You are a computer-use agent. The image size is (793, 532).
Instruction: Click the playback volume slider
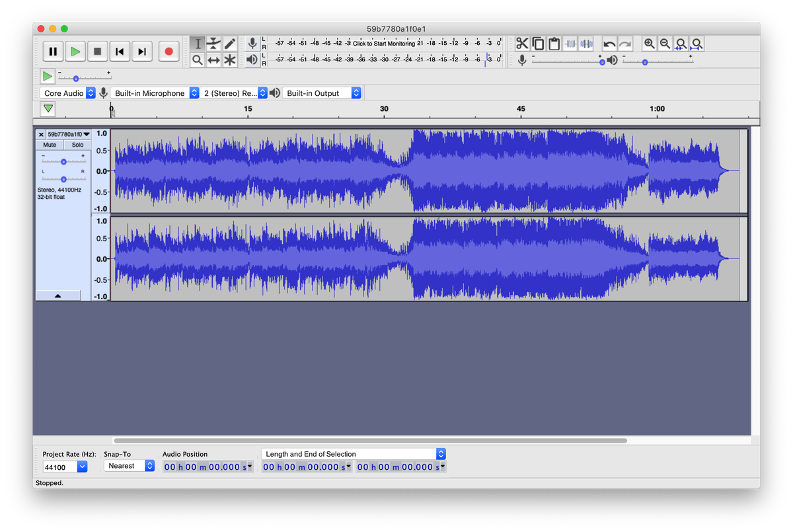click(658, 60)
